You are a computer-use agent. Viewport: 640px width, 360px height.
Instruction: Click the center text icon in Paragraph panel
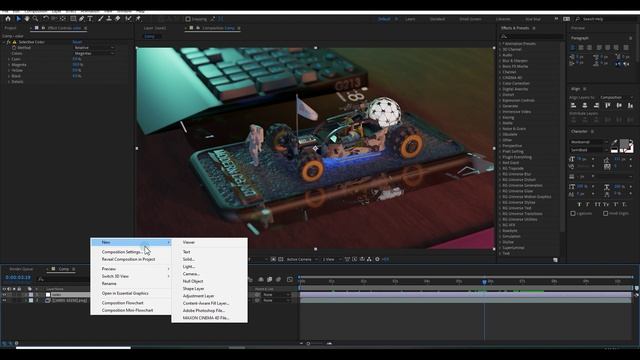[581, 48]
